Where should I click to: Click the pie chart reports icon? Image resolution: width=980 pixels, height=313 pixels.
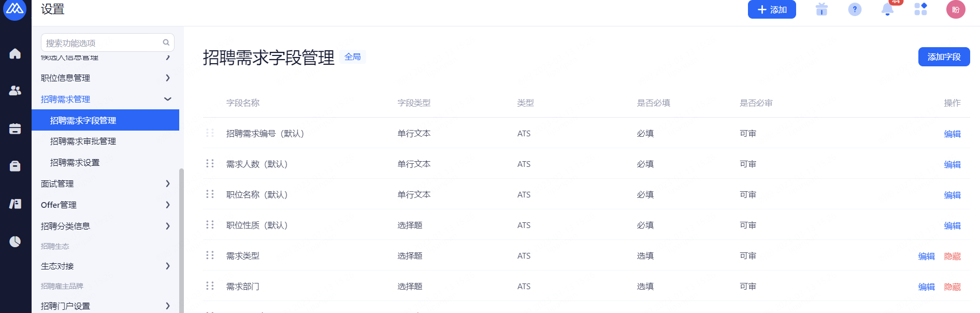click(x=15, y=241)
